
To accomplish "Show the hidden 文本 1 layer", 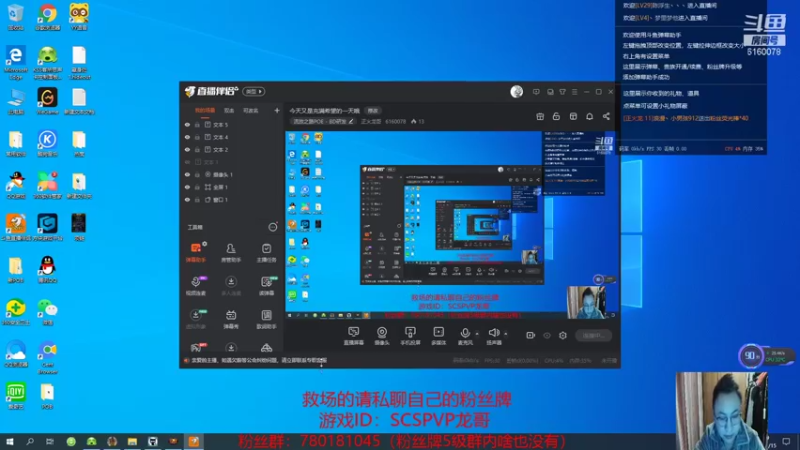I will click(187, 162).
